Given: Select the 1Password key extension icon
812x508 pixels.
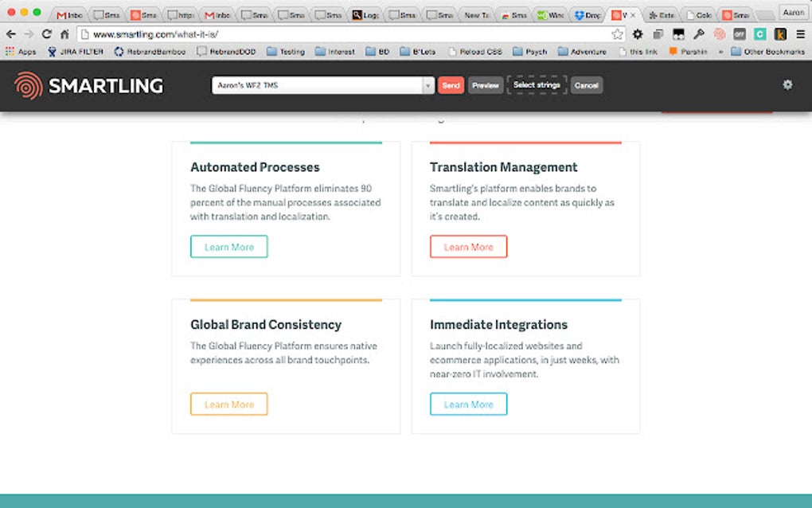Looking at the screenshot, I should coord(698,34).
